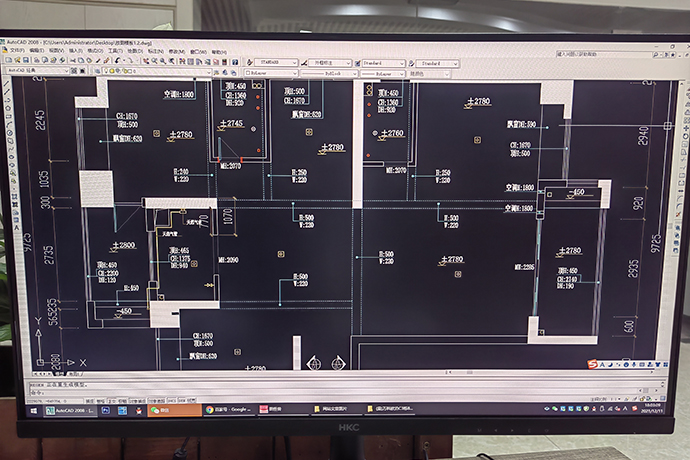Toggle 栅格 grid display in status bar

tap(100, 401)
